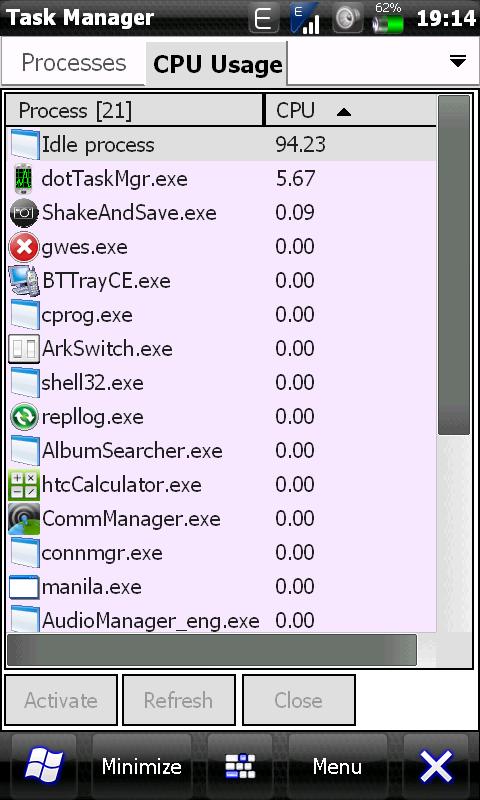Sort by the CPU column header arrow

coord(344,112)
